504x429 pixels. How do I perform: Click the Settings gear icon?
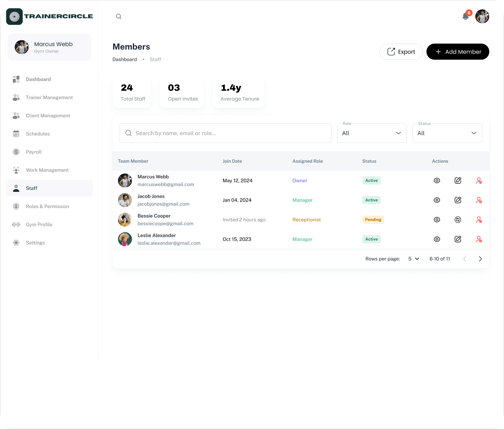pos(16,243)
